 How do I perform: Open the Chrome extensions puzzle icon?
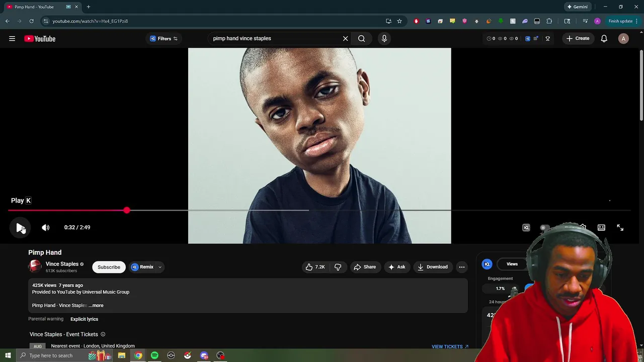[549, 21]
